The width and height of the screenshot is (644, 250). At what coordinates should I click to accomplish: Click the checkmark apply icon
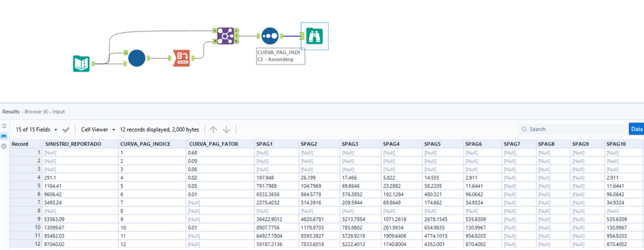66,130
